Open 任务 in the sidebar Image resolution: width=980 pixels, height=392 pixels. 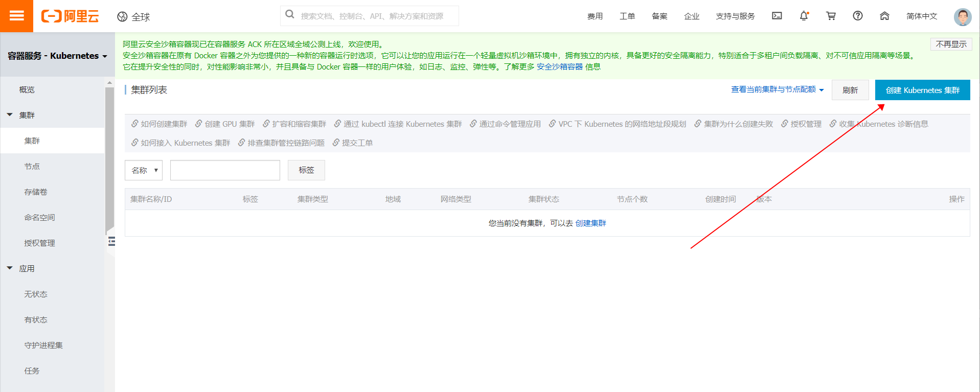click(32, 371)
